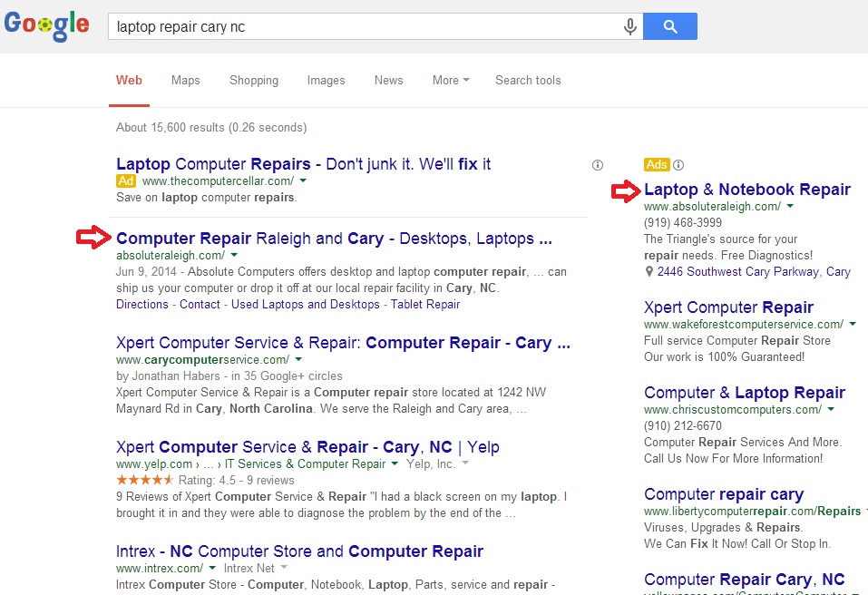
Task: Open dropdown arrow beside www.carycomputerservice.com/
Action: 299,359
